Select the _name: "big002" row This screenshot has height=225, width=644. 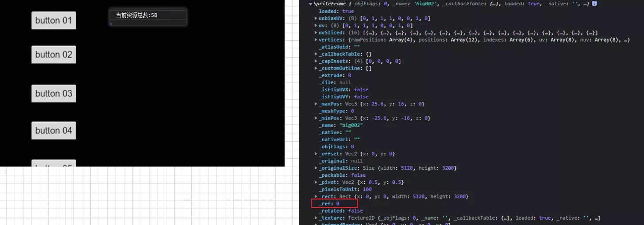point(341,125)
